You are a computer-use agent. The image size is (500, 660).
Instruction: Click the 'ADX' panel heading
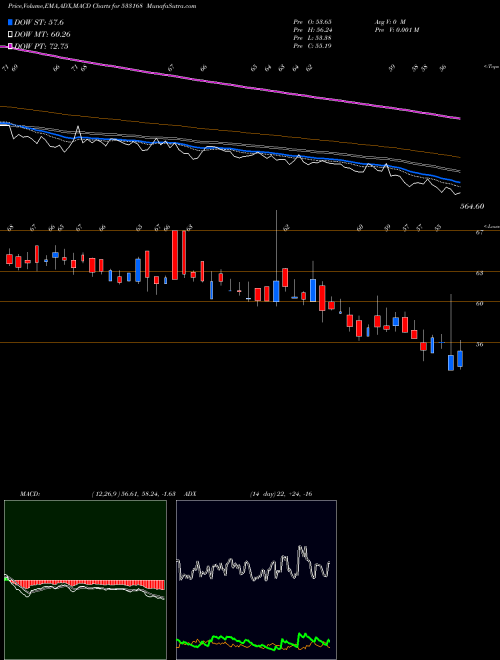pos(191,494)
